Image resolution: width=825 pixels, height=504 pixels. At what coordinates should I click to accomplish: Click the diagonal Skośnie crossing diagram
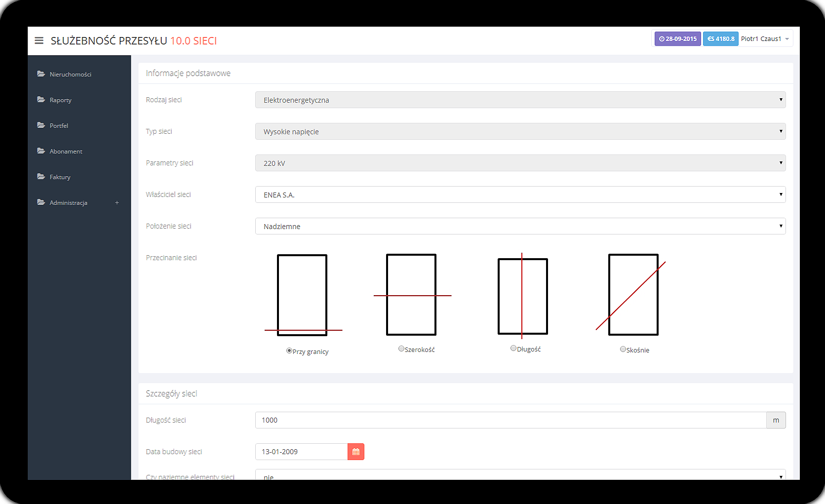point(633,295)
